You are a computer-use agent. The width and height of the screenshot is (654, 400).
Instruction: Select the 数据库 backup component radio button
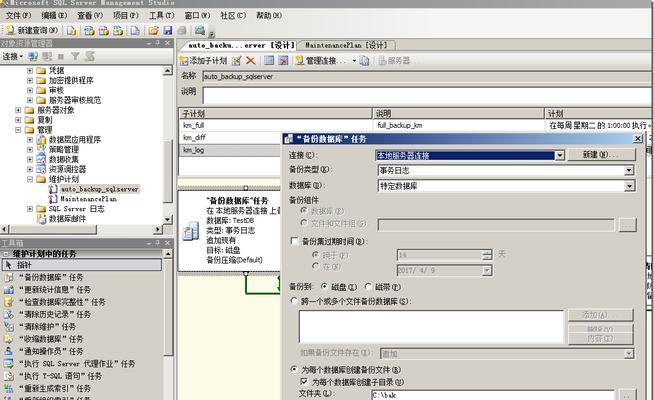coord(304,210)
